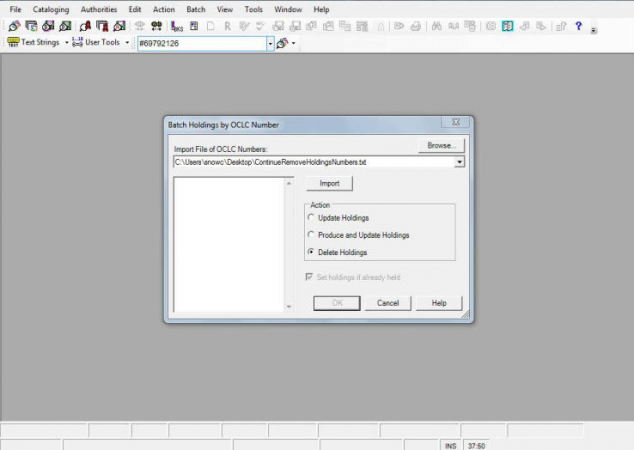The image size is (634, 450).
Task: Open the File menu
Action: tap(15, 9)
